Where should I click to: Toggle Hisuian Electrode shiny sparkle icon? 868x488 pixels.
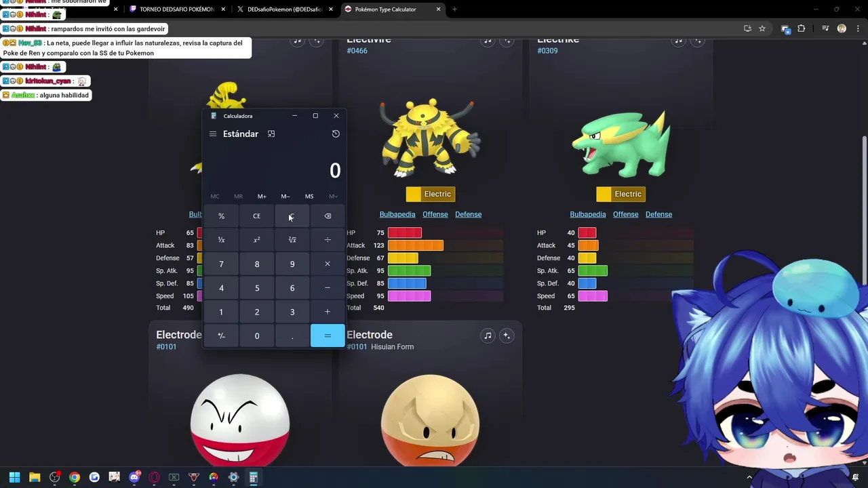(x=507, y=335)
